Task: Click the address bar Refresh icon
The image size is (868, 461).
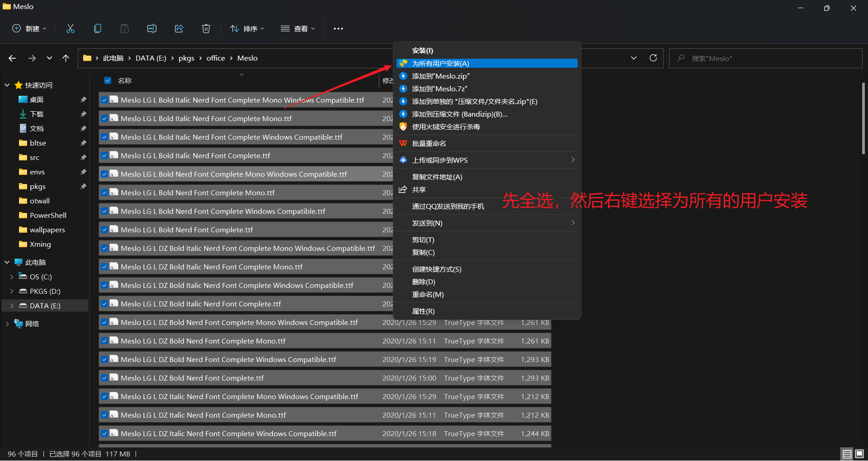Action: coord(653,58)
